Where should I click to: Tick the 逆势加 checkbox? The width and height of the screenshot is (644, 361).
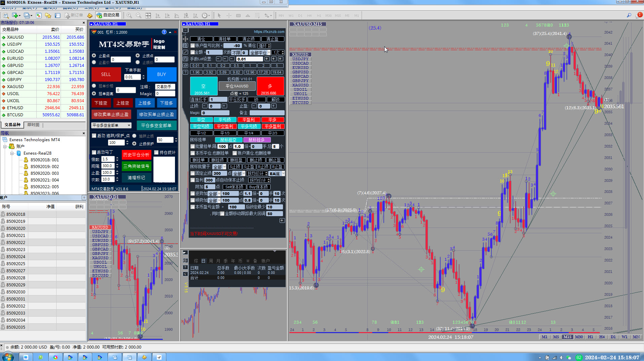pos(193,193)
